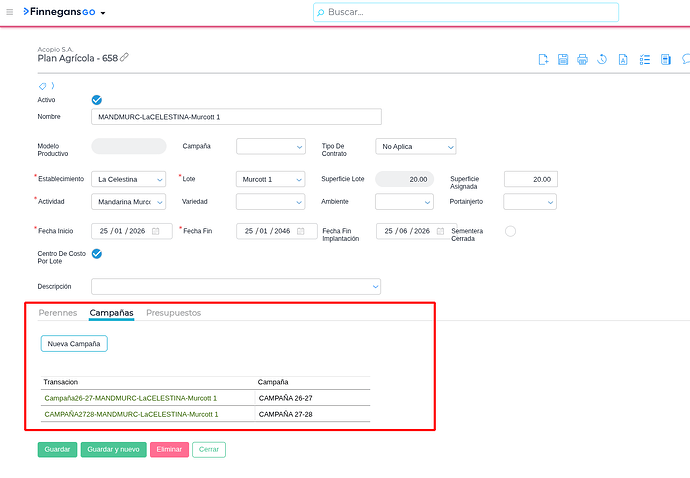
Task: Click the new document icon in toolbar
Action: (543, 60)
